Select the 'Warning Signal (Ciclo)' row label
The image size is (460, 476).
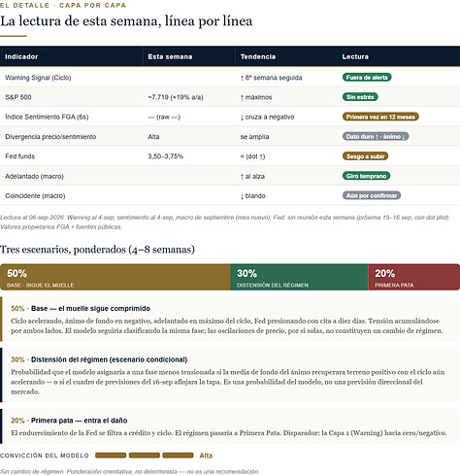tap(38, 78)
